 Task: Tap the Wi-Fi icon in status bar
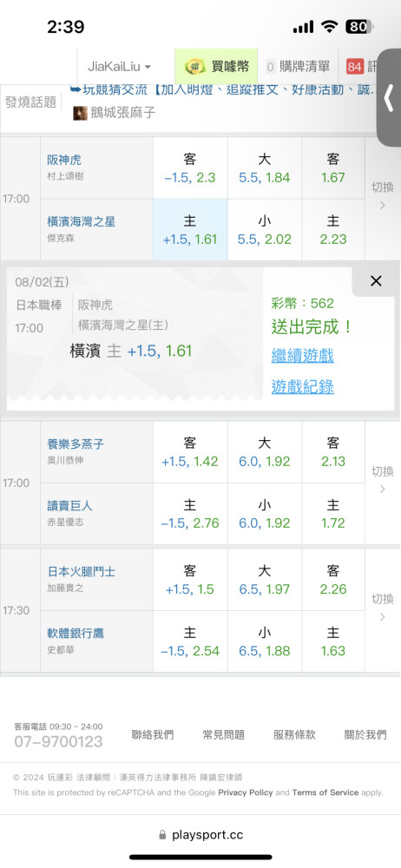pyautogui.click(x=330, y=26)
